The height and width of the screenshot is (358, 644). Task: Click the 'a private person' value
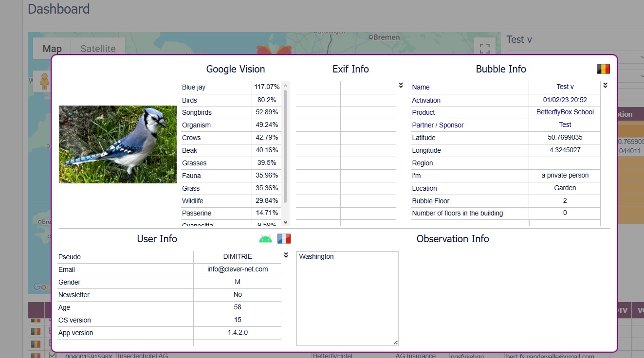tap(565, 175)
